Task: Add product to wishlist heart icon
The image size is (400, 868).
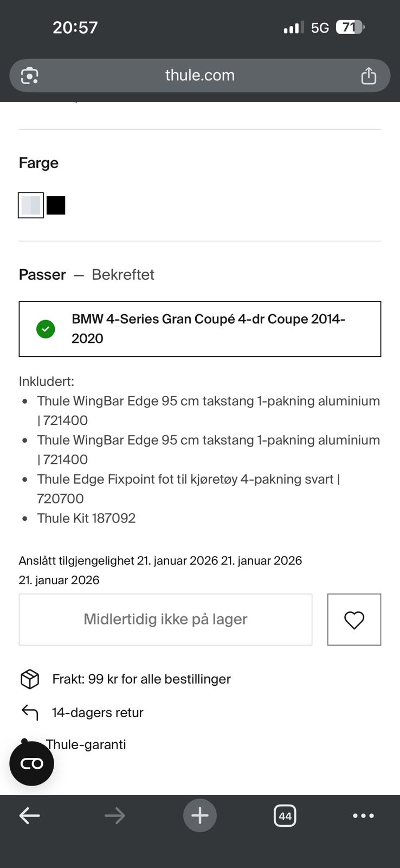Action: tap(354, 620)
